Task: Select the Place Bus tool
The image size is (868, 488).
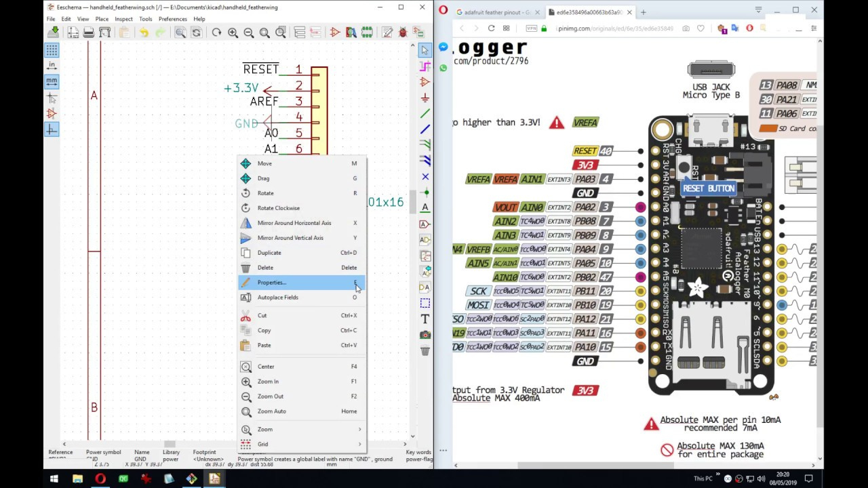Action: [x=425, y=129]
